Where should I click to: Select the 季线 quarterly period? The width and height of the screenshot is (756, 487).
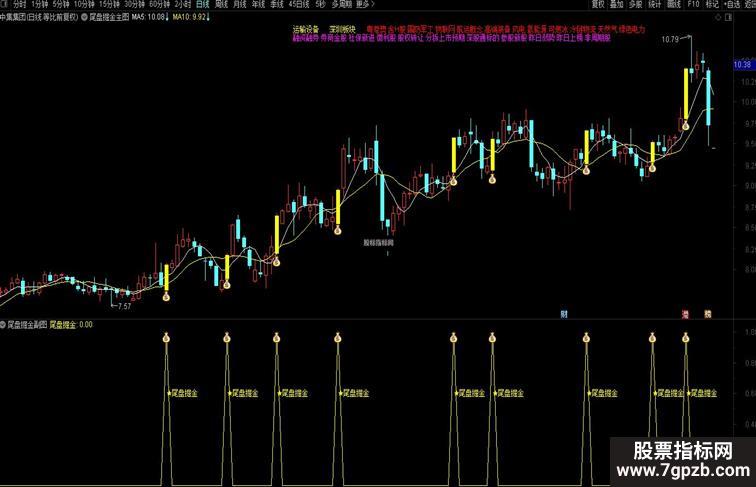[276, 4]
